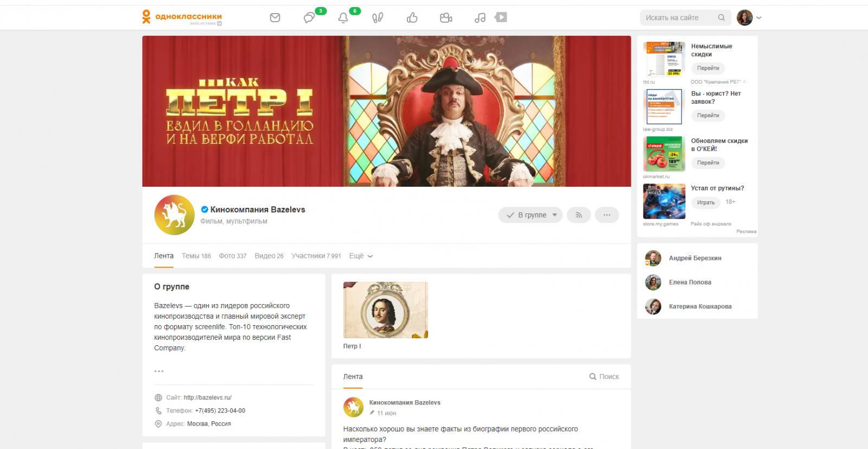Open the Петр I album thumbnail
The height and width of the screenshot is (449, 868).
[386, 310]
